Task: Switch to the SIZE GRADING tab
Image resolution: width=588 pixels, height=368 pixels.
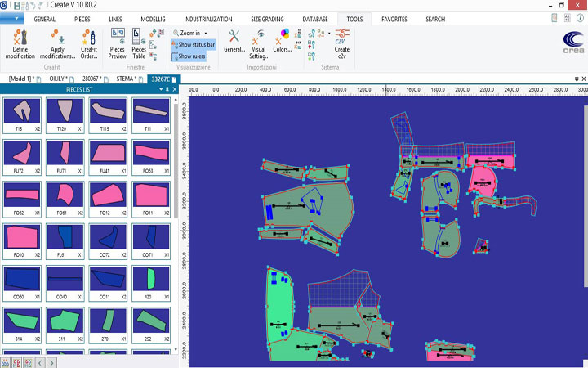Action: [x=265, y=18]
